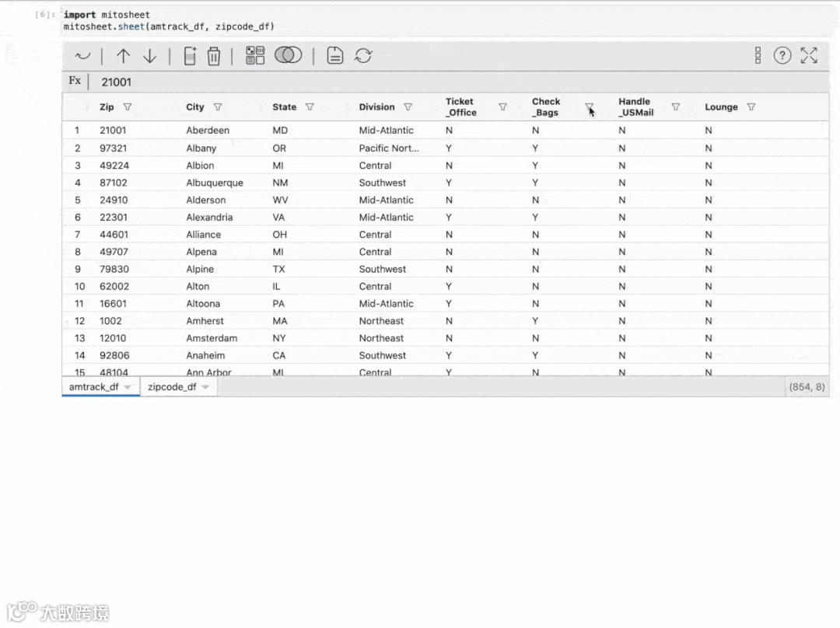
Task: Open the vertical three-squares steps icon
Action: click(x=758, y=55)
